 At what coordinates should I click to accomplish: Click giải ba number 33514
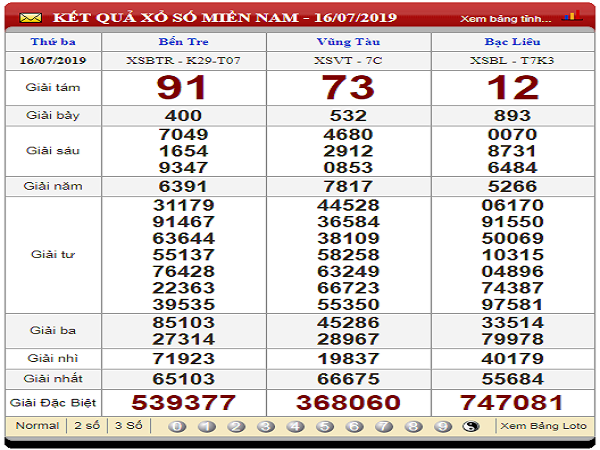coord(512,323)
